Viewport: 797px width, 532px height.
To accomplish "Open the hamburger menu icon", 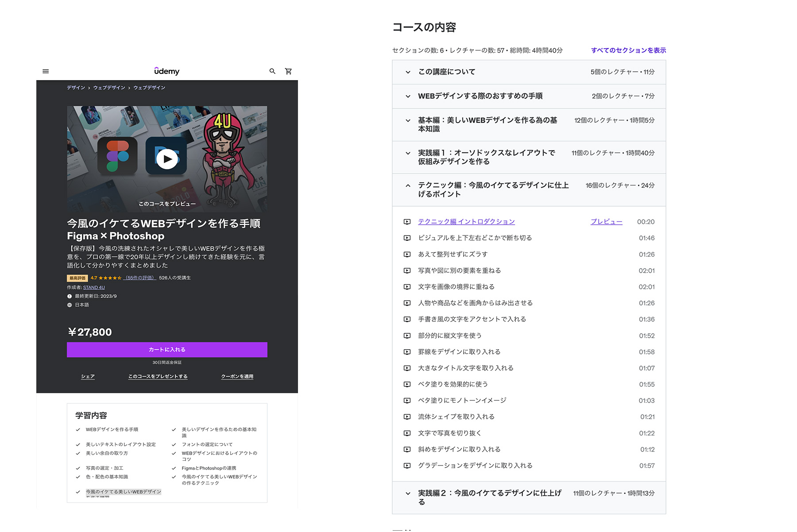I will click(x=46, y=71).
